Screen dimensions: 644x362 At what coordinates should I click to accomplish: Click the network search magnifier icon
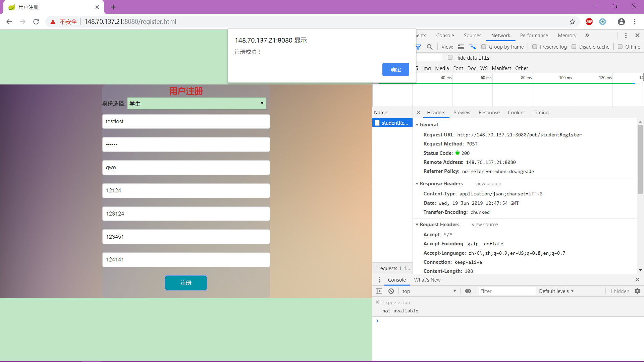[430, 47]
